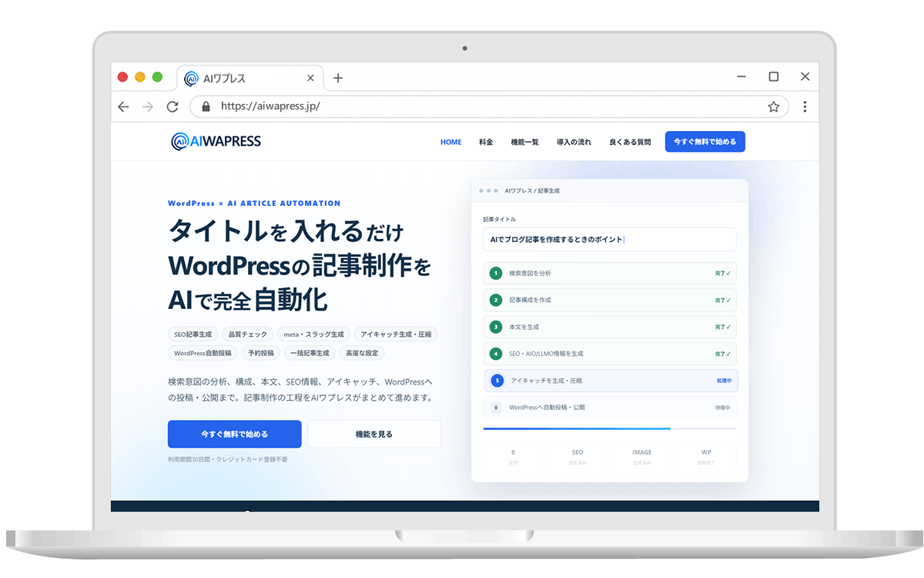Screen dimensions: 924x578
Task: Click the AIWAPRESS logo
Action: (216, 141)
